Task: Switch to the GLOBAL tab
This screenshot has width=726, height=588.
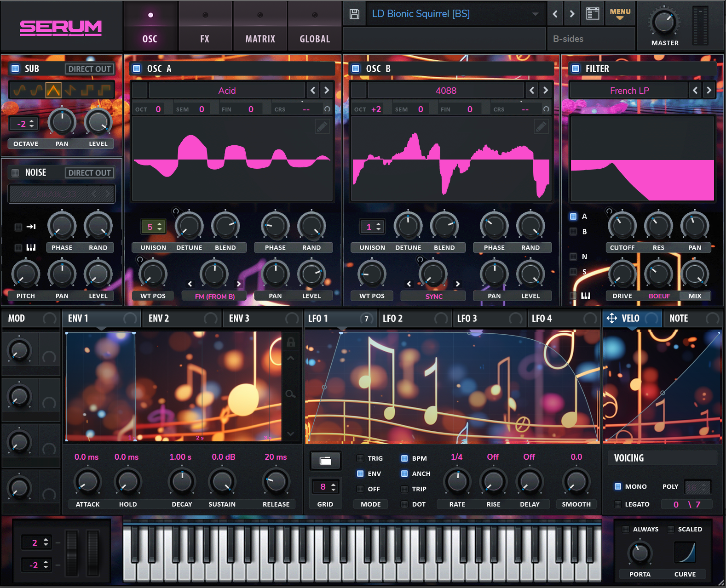Action: click(x=315, y=26)
